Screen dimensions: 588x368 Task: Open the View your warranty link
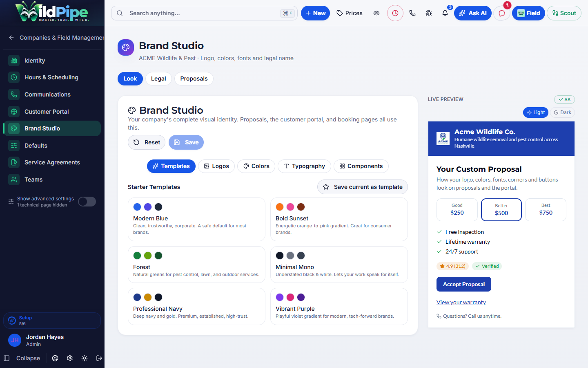coord(461,302)
